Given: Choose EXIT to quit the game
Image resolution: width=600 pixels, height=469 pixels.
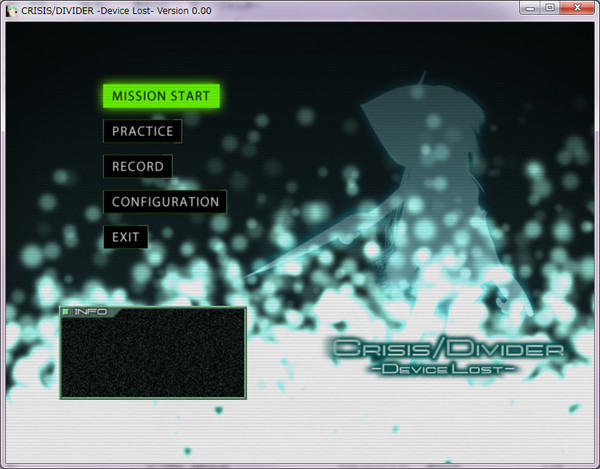Looking at the screenshot, I should point(126,237).
